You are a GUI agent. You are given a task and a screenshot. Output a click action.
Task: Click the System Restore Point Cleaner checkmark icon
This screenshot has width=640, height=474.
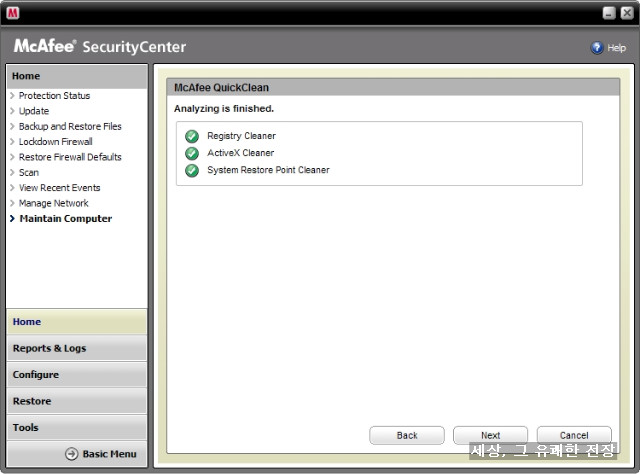(x=192, y=170)
